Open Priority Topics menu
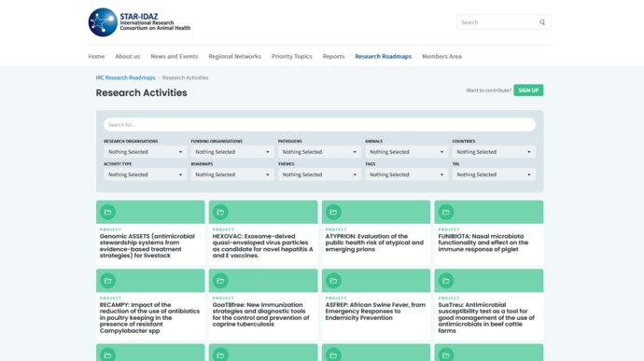This screenshot has height=361, width=644. pyautogui.click(x=291, y=56)
